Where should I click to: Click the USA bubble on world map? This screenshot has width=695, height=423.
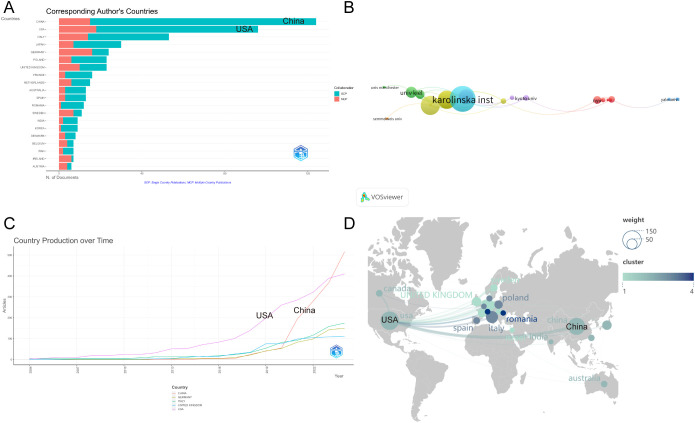[390, 320]
